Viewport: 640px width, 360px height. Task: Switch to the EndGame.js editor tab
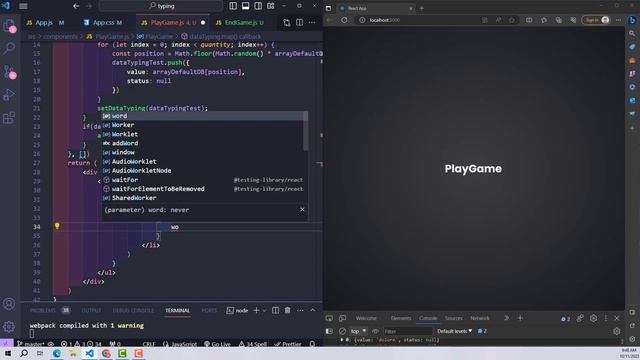coord(244,23)
